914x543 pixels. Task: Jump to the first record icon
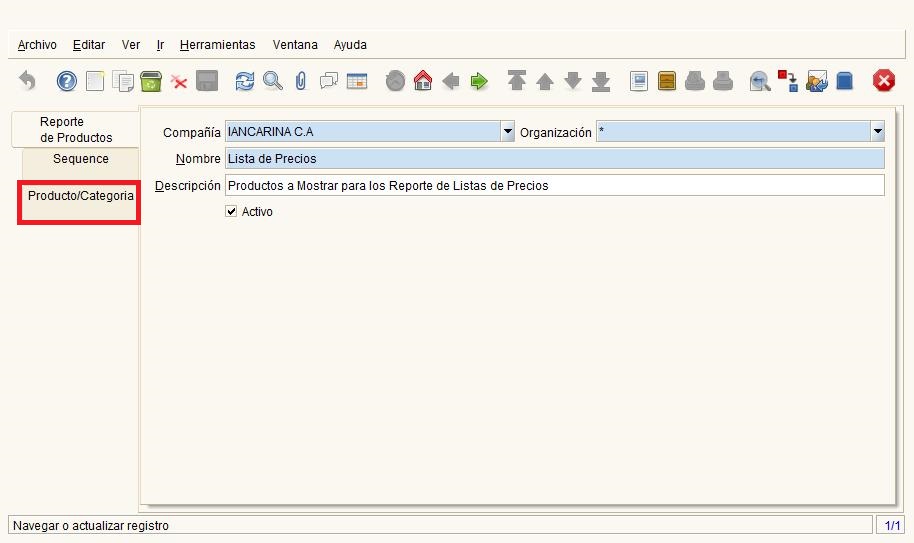pyautogui.click(x=516, y=80)
